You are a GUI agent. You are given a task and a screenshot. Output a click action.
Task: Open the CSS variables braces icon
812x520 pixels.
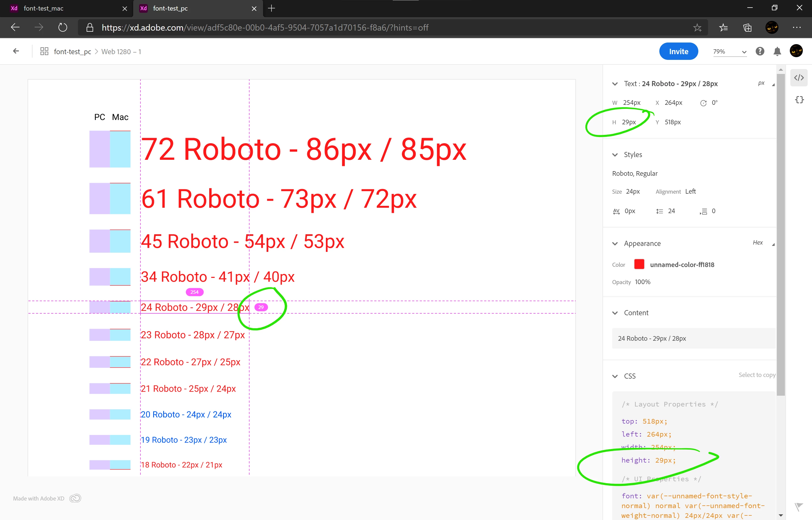pyautogui.click(x=799, y=100)
